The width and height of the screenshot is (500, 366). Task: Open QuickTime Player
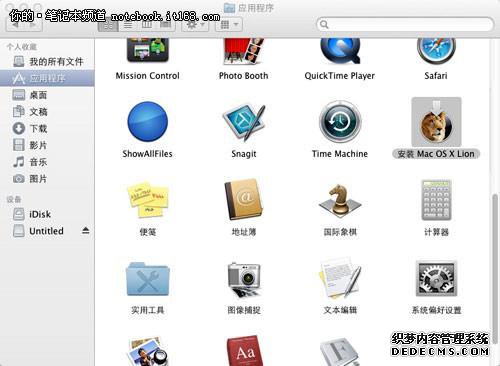coord(340,51)
